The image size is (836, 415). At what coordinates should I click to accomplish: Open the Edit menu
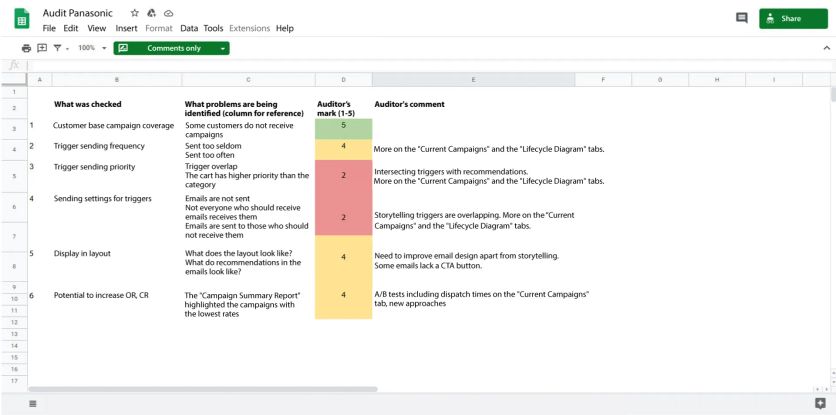pyautogui.click(x=71, y=28)
